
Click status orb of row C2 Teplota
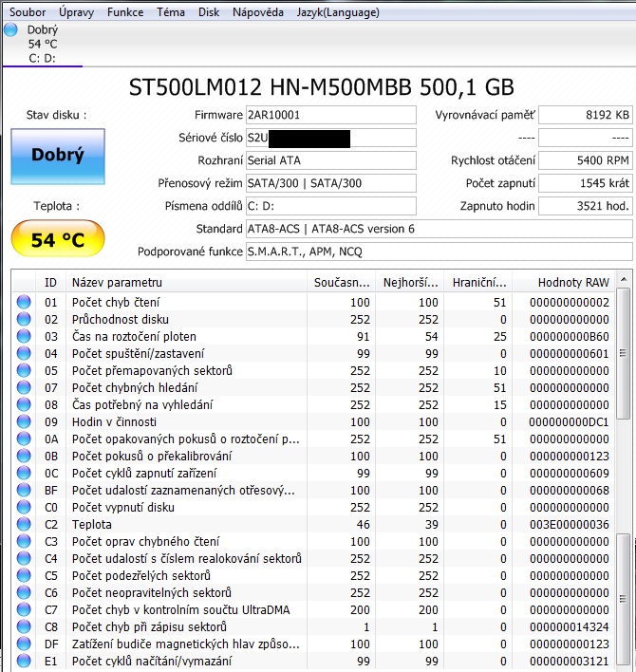tap(24, 524)
